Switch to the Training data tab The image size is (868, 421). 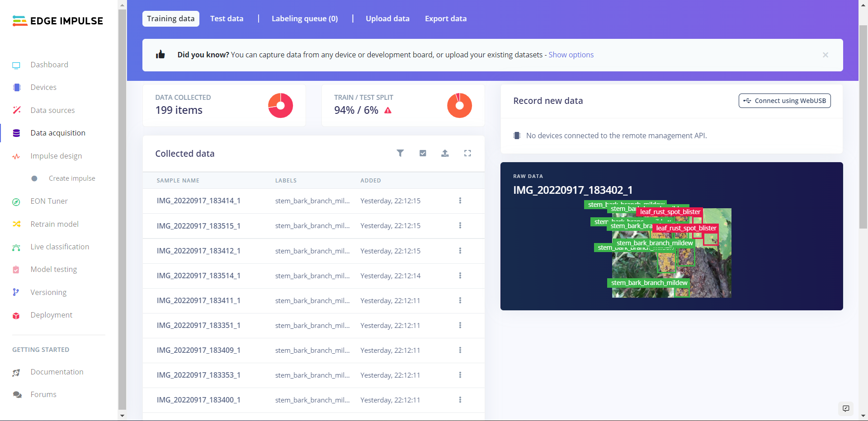pyautogui.click(x=171, y=19)
